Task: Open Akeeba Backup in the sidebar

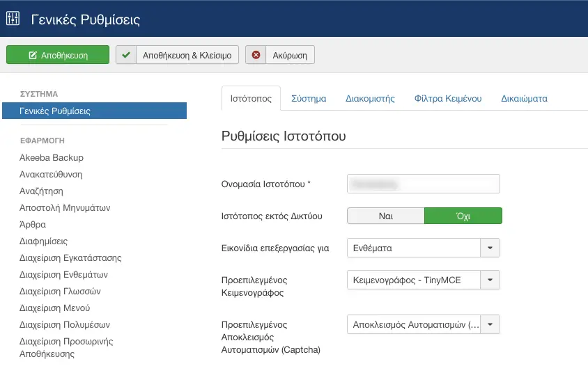Action: pos(52,158)
